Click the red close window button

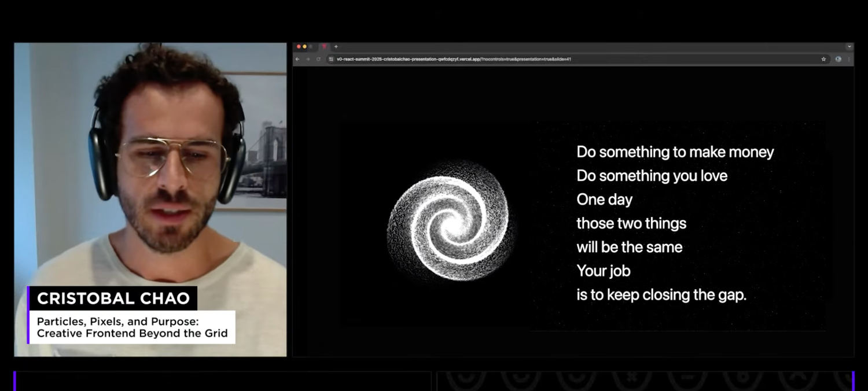coord(299,47)
